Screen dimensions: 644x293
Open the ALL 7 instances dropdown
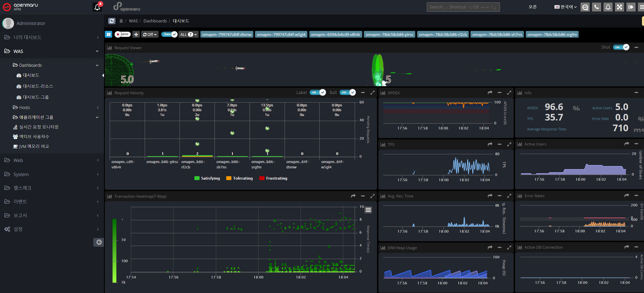188,34
